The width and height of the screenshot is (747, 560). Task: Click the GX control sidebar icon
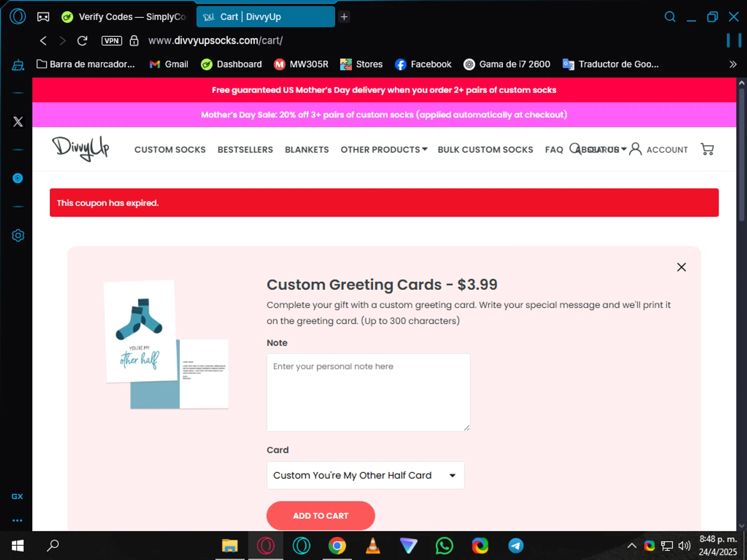pyautogui.click(x=17, y=496)
